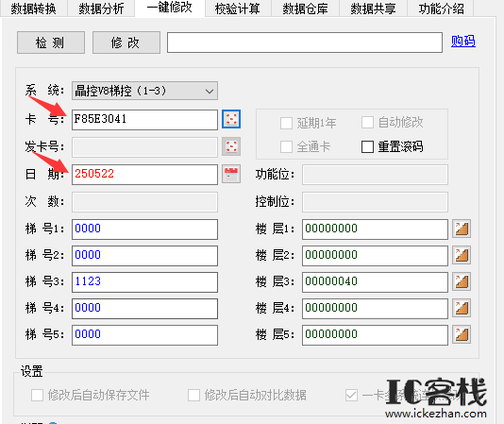The width and height of the screenshot is (504, 424).
Task: Switch to the 数据分析 tab
Action: coord(101,8)
